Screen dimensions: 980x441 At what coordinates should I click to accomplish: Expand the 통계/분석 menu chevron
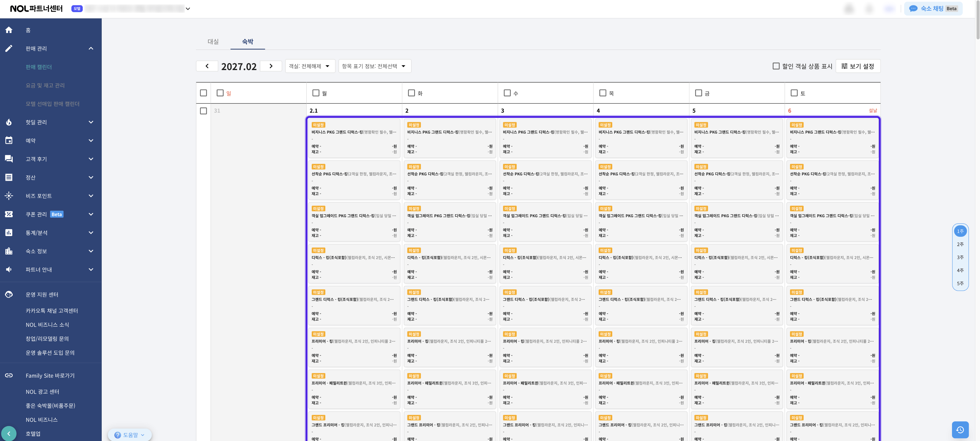(91, 233)
